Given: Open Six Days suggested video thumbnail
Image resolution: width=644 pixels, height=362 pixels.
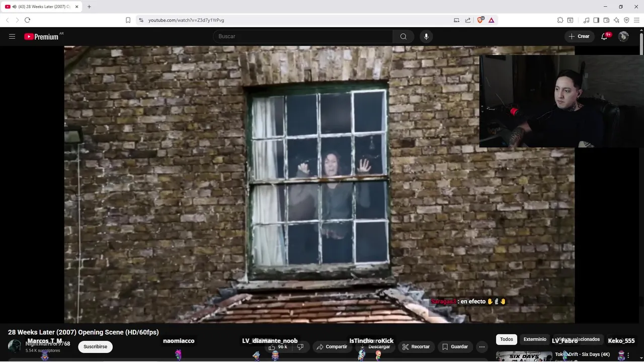Looking at the screenshot, I should point(524,356).
